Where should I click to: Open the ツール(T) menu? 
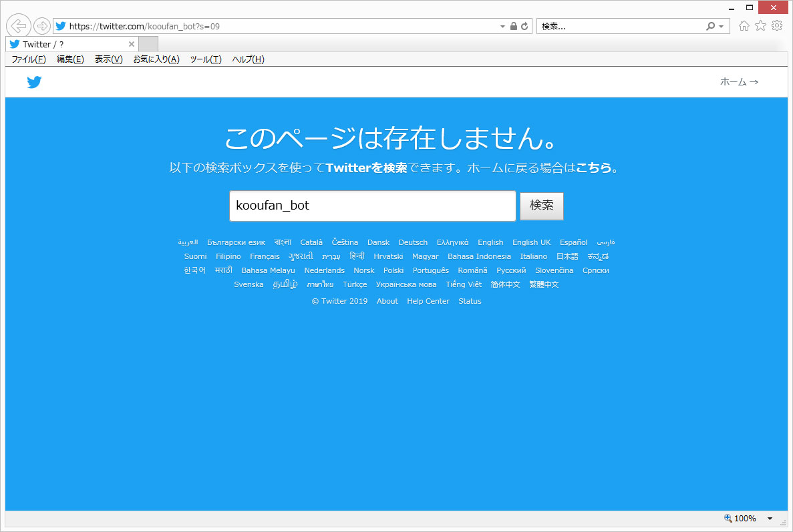pyautogui.click(x=206, y=59)
